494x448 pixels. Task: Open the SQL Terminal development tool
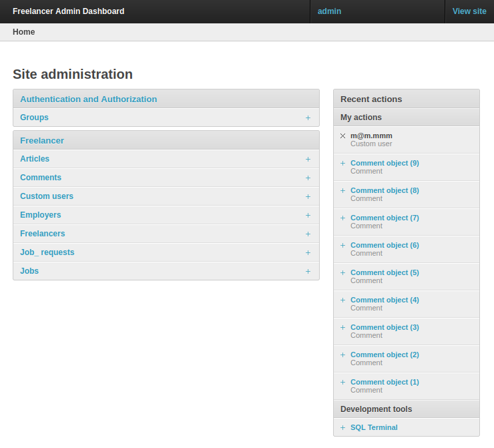(374, 427)
